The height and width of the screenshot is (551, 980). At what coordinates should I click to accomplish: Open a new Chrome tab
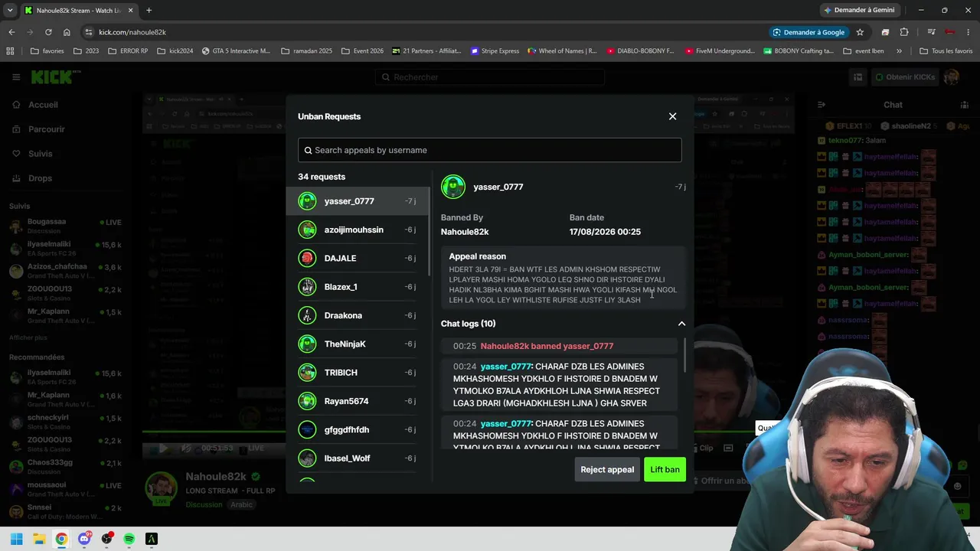tap(149, 11)
